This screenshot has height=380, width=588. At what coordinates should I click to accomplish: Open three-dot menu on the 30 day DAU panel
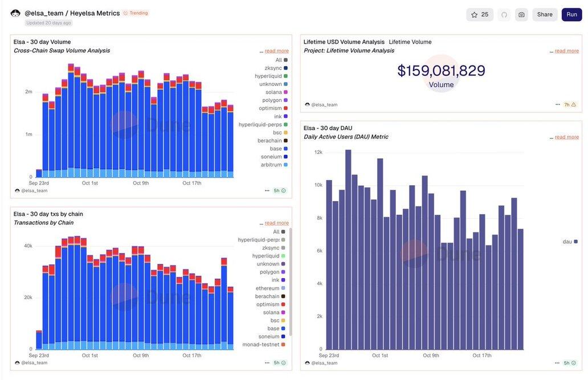coord(558,363)
